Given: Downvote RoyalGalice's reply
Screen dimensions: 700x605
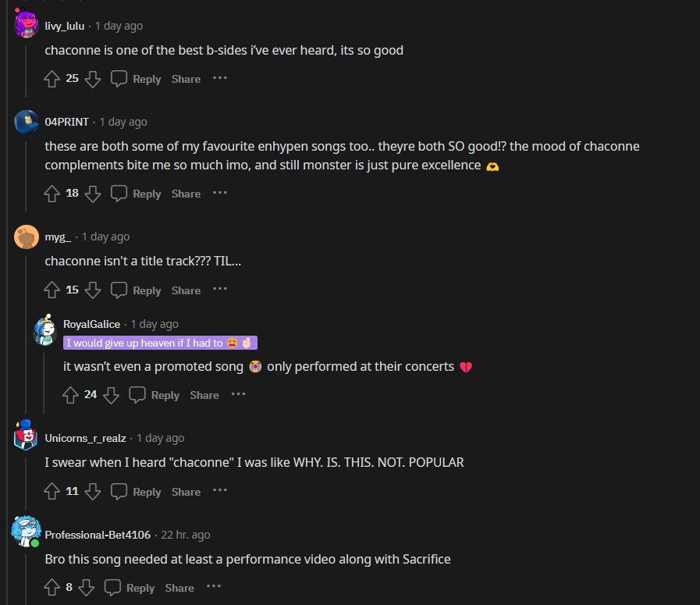Looking at the screenshot, I should pos(111,395).
